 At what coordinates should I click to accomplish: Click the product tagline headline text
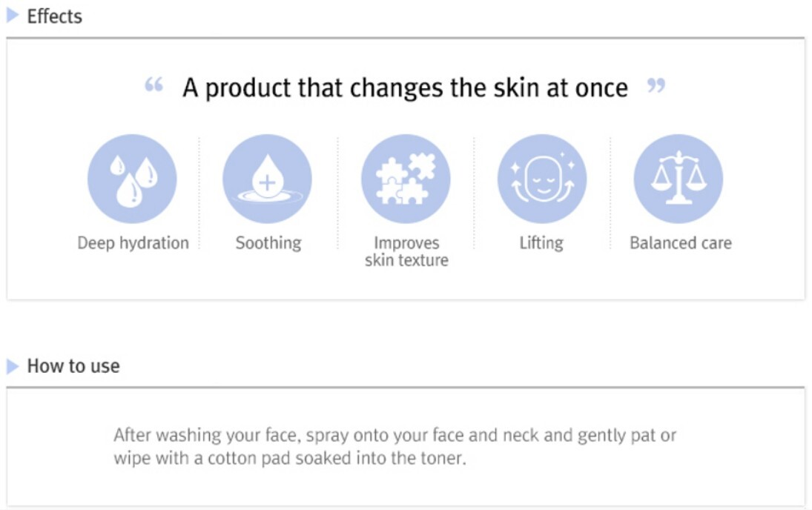click(405, 87)
